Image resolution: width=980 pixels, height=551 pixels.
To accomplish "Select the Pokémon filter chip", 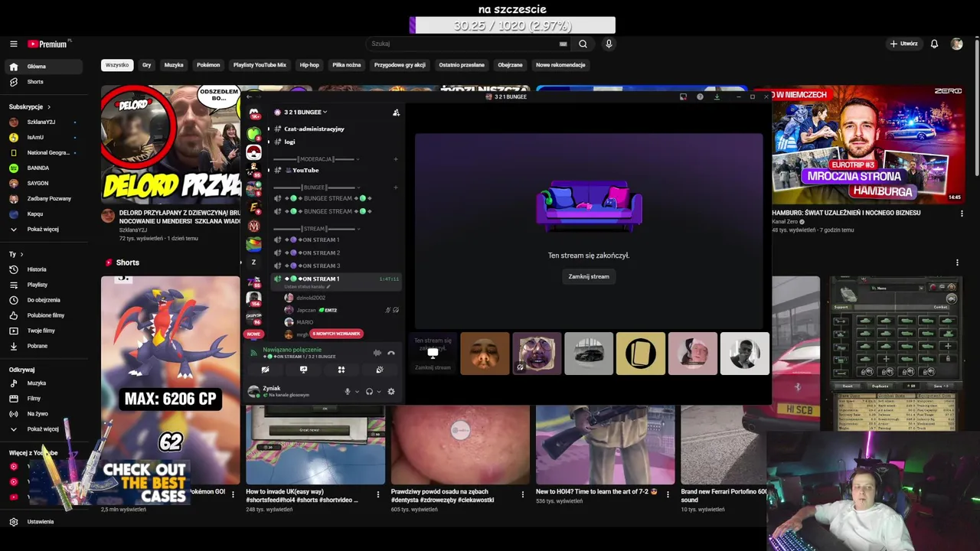I will [208, 65].
